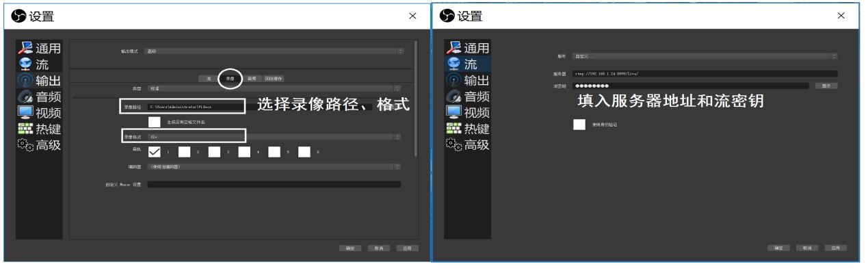The image size is (868, 269).
Task: Open 音频 speaker icon in the right 设置 window
Action: [x=454, y=97]
